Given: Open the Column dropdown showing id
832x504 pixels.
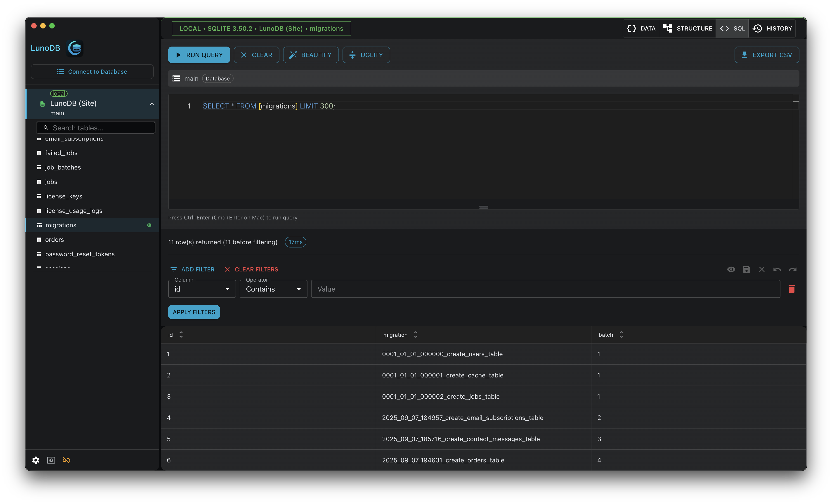Looking at the screenshot, I should (202, 289).
